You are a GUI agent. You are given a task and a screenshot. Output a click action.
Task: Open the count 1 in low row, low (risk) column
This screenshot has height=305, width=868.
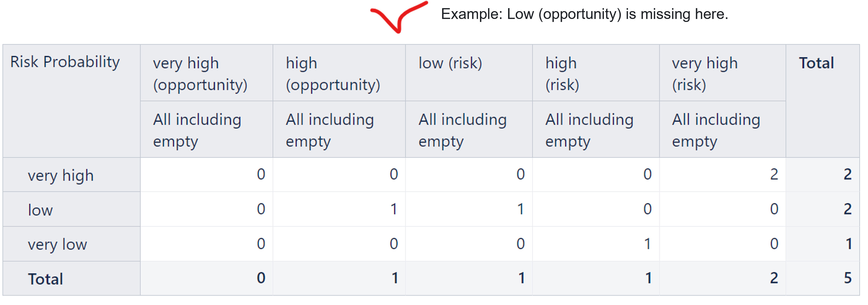pos(521,209)
